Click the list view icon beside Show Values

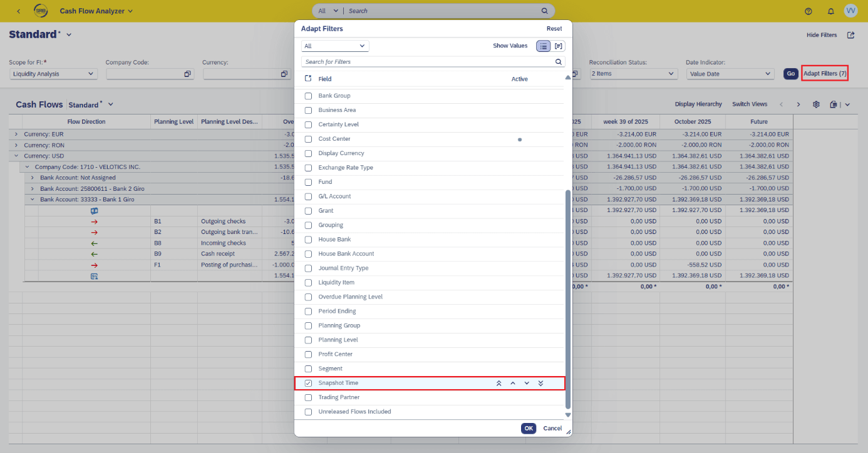543,46
